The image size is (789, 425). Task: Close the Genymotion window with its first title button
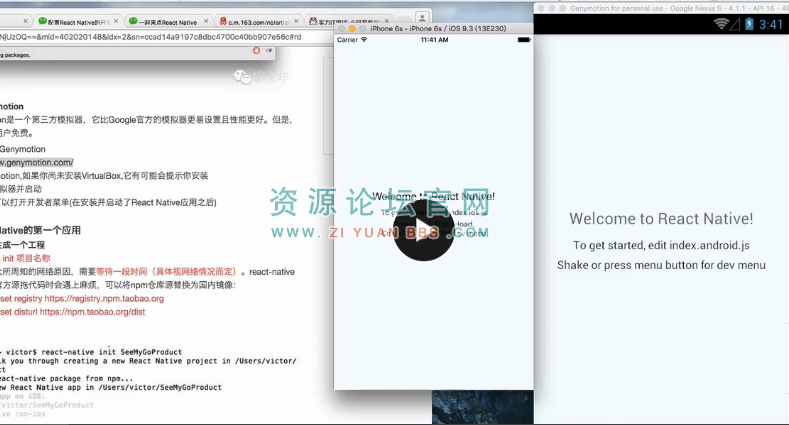(x=541, y=9)
